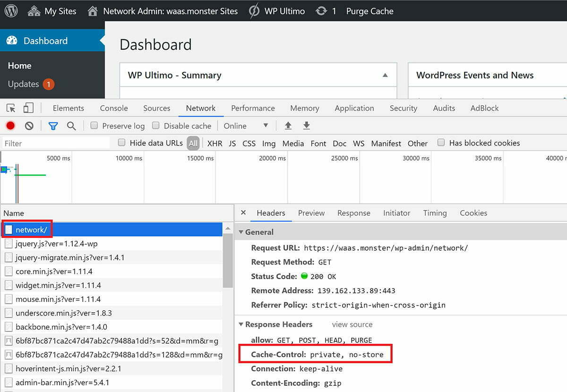This screenshot has width=567, height=392.
Task: Filter by Manifest requests
Action: 386,143
